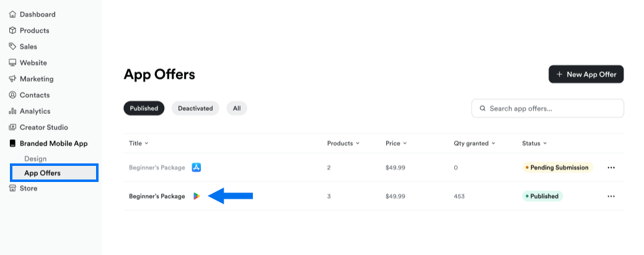The width and height of the screenshot is (644, 255).
Task: Click the Products box icon
Action: (12, 30)
